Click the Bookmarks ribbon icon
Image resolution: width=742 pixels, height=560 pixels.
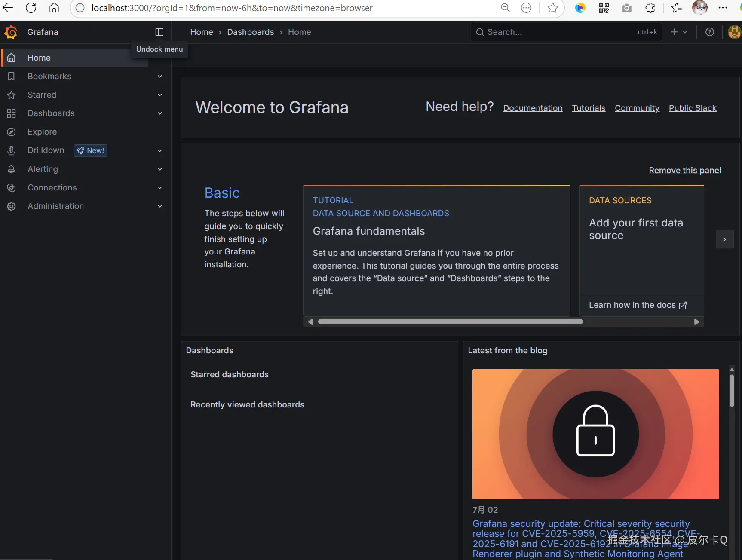pos(12,76)
